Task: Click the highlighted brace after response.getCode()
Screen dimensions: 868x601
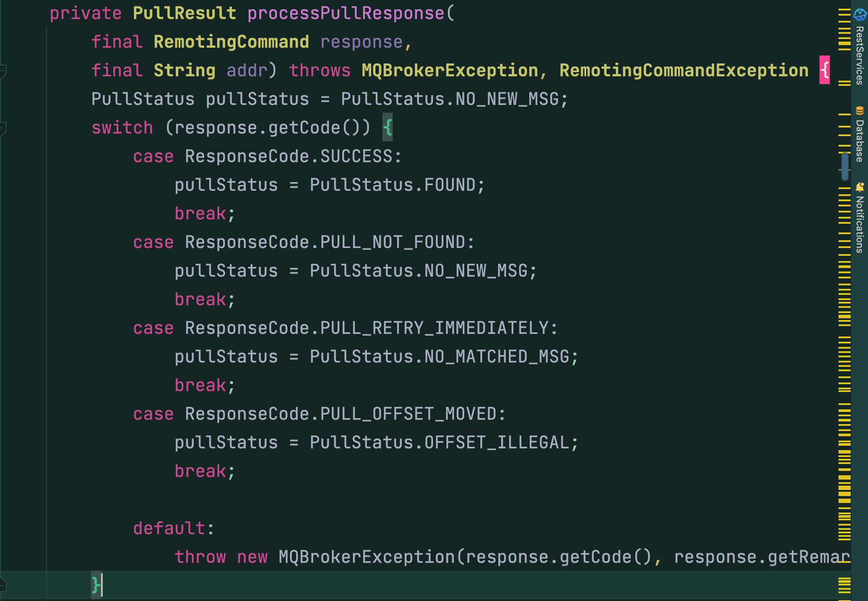Action: (x=388, y=127)
